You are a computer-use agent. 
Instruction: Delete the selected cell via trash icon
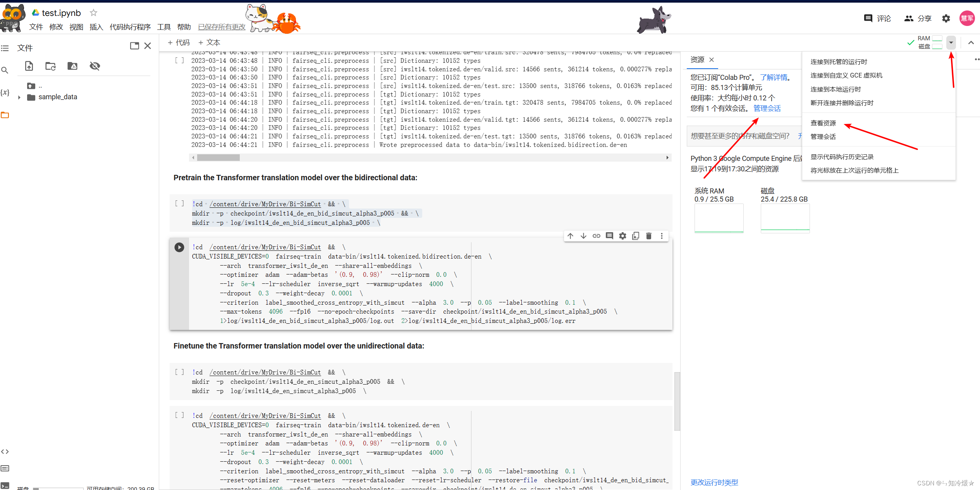pyautogui.click(x=649, y=236)
